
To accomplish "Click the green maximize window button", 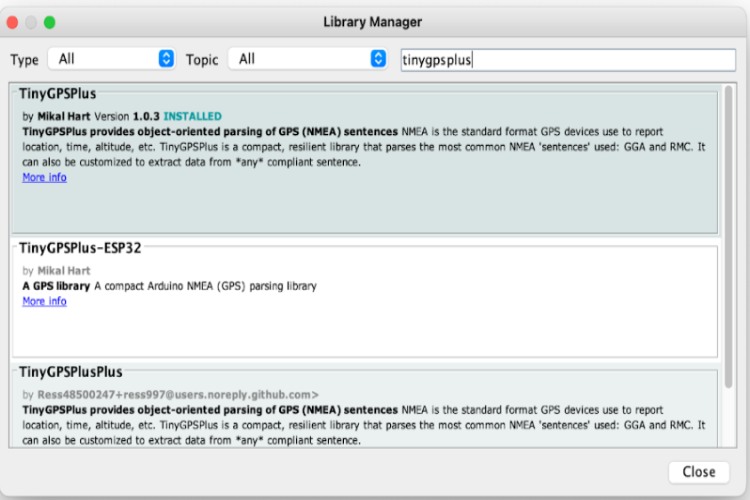I will [x=50, y=22].
